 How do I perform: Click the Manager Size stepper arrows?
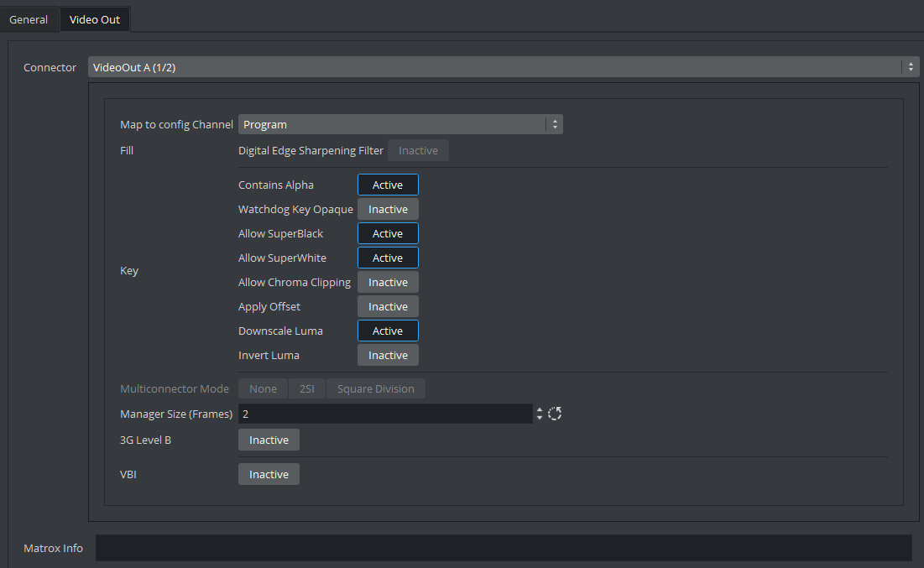pos(540,414)
